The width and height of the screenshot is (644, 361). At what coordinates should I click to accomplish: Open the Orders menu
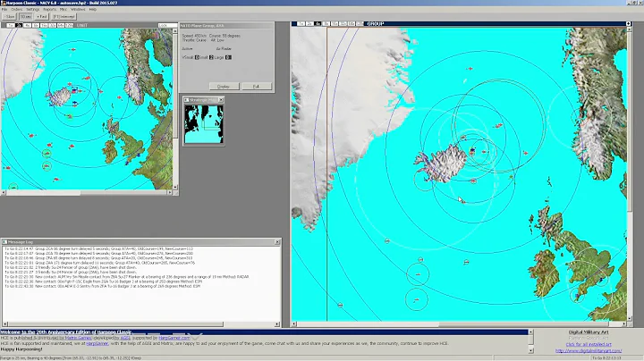coord(16,10)
